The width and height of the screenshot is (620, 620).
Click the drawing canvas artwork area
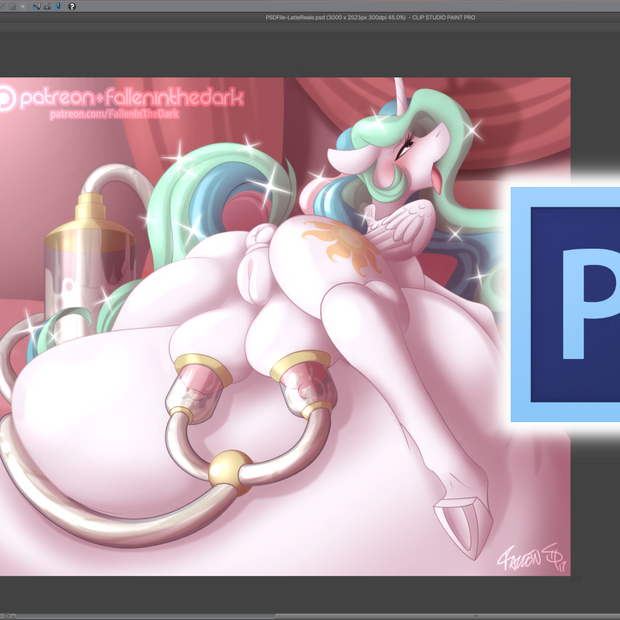coord(285,327)
